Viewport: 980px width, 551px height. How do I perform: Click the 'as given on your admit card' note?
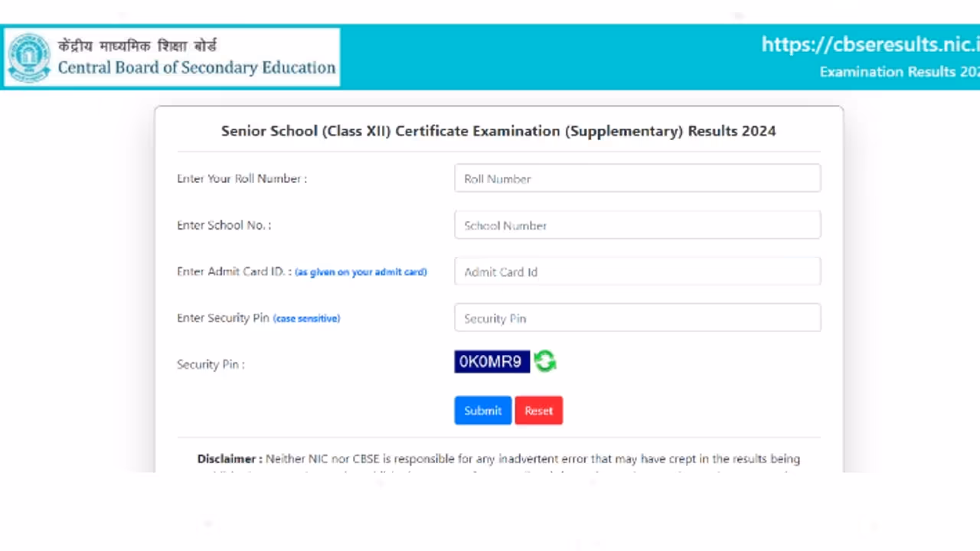[x=360, y=272]
